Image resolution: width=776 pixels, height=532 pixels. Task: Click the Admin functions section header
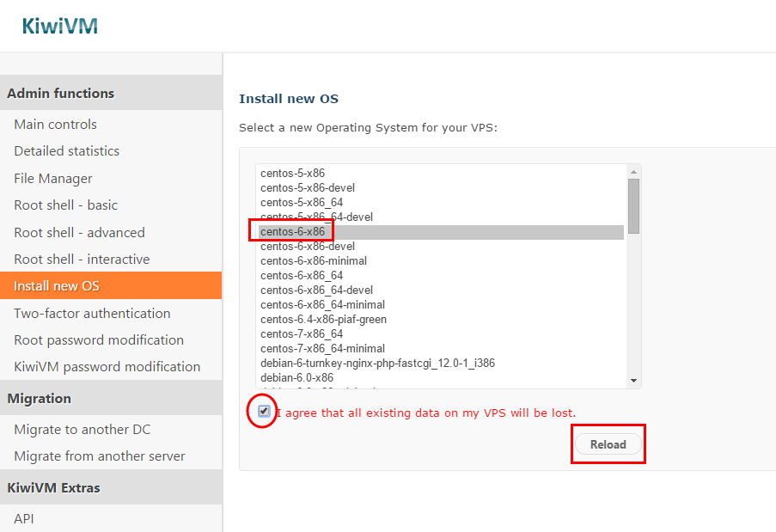tap(111, 93)
